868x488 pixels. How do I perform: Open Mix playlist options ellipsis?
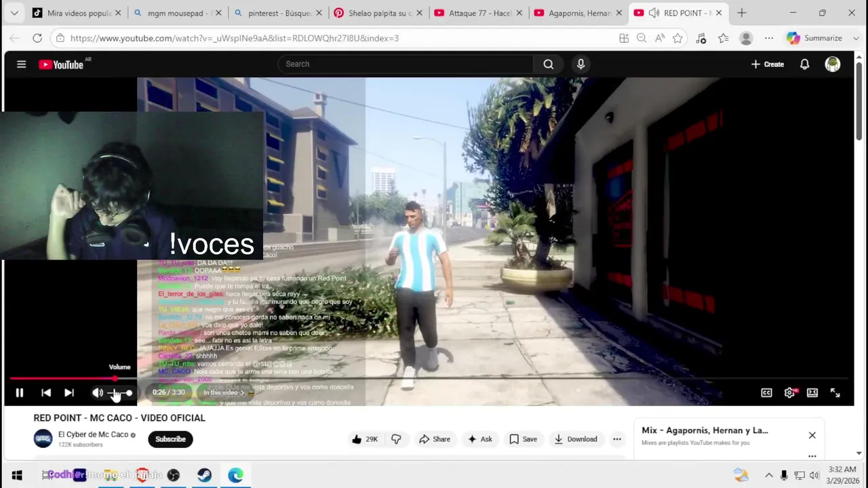click(812, 456)
